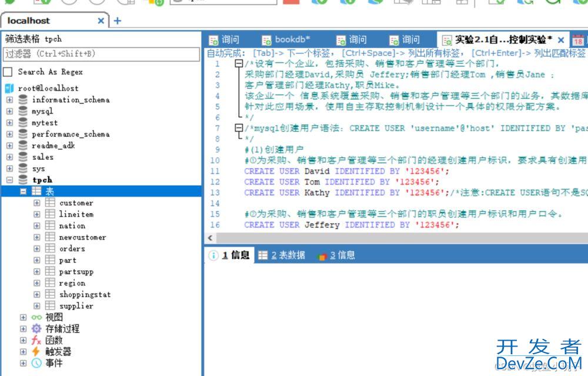Screen dimensions: 588x376
Task: Expand the 触发器 triggers folder
Action: [24, 352]
